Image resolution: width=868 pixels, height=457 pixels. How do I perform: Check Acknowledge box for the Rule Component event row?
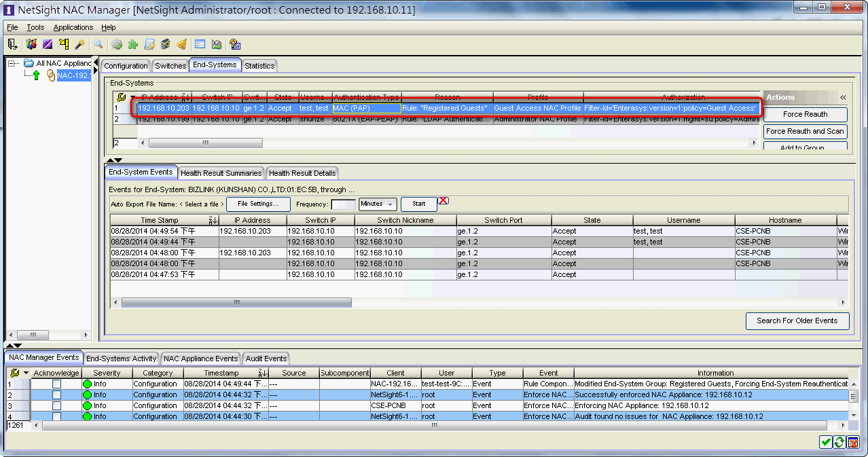click(56, 384)
